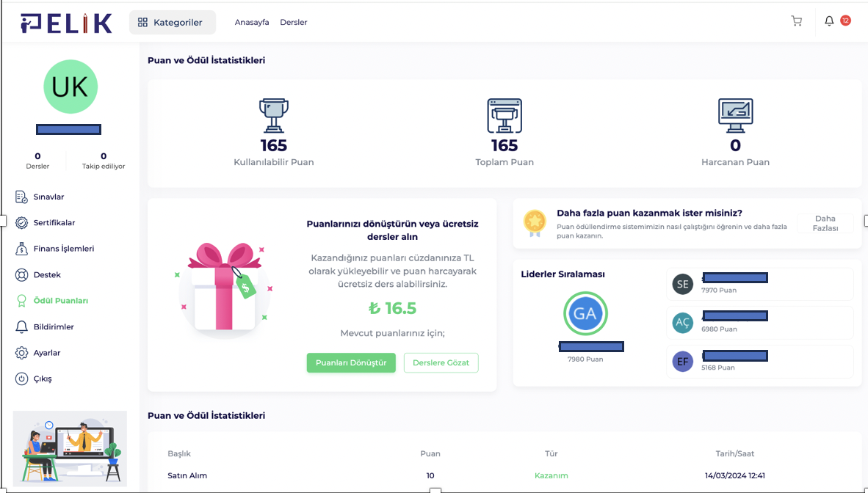The width and height of the screenshot is (868, 493).
Task: Open Bildirimler in the sidebar
Action: pyautogui.click(x=54, y=326)
